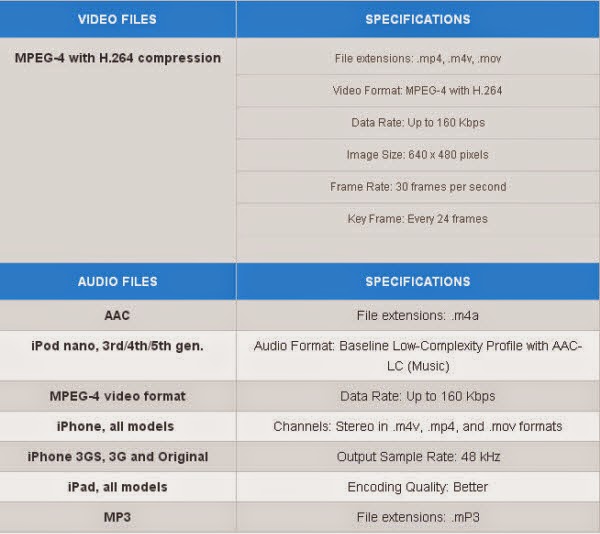Click iPhone 3GS, 3G and Original cell
Screen dimensions: 600x534
(x=118, y=456)
